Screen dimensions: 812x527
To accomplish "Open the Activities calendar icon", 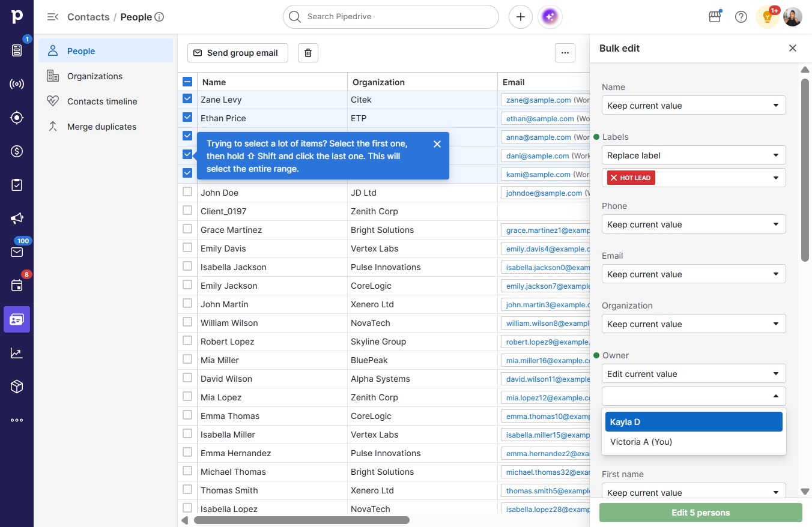I will (x=17, y=286).
